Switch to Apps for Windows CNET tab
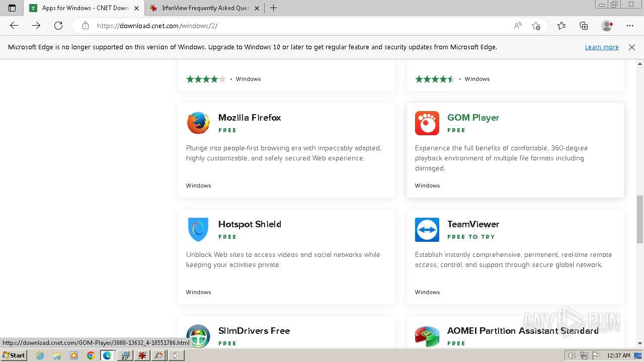644x362 pixels. point(85,8)
